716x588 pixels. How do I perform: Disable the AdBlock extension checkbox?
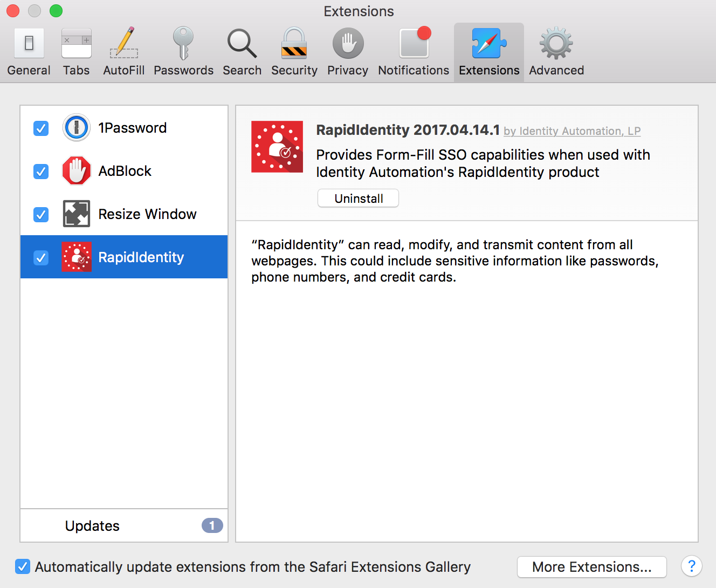click(x=41, y=172)
